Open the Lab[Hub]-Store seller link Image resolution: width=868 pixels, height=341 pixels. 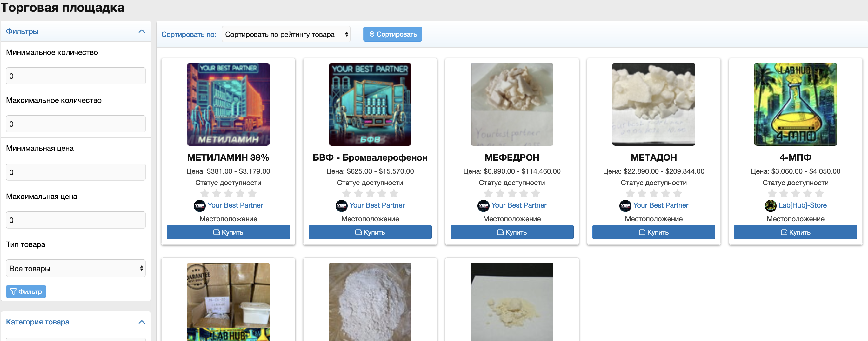click(x=802, y=205)
